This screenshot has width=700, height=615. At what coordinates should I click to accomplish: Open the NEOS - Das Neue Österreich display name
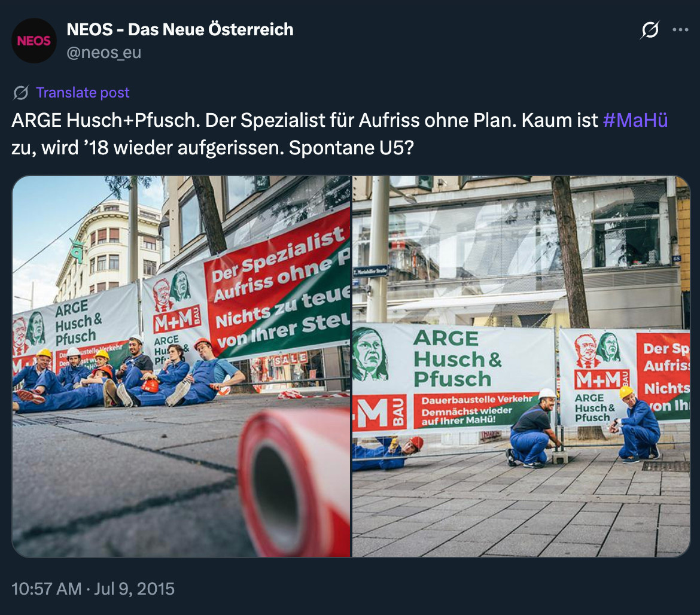coord(180,29)
